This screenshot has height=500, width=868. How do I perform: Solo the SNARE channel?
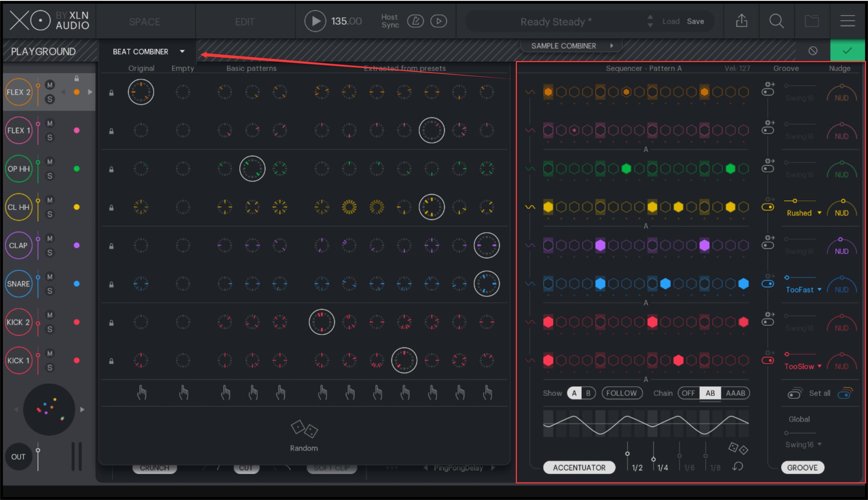(x=50, y=291)
